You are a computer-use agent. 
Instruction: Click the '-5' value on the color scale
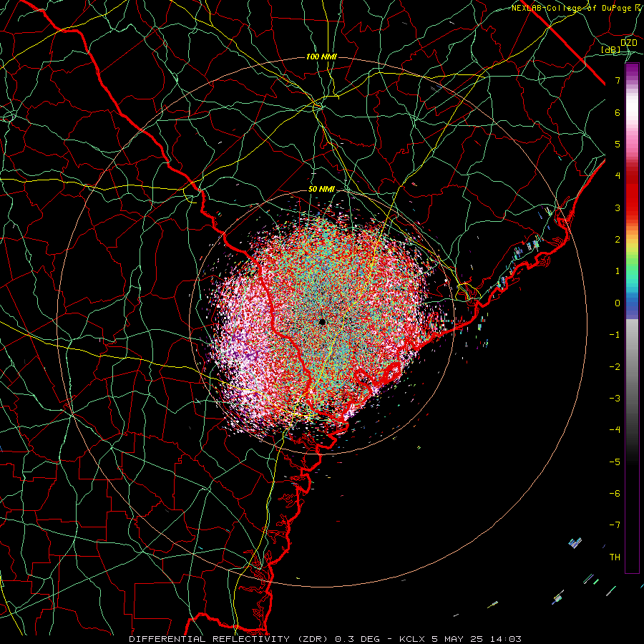(x=615, y=462)
